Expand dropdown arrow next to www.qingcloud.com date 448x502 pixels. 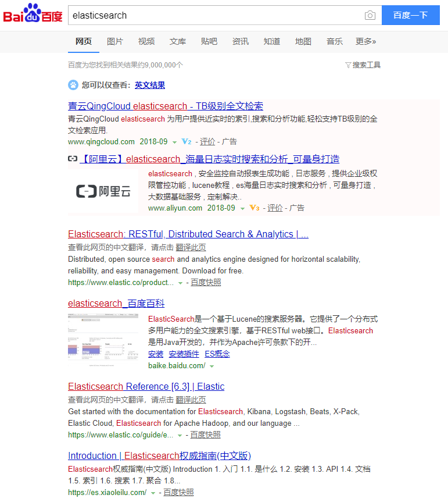[174, 142]
